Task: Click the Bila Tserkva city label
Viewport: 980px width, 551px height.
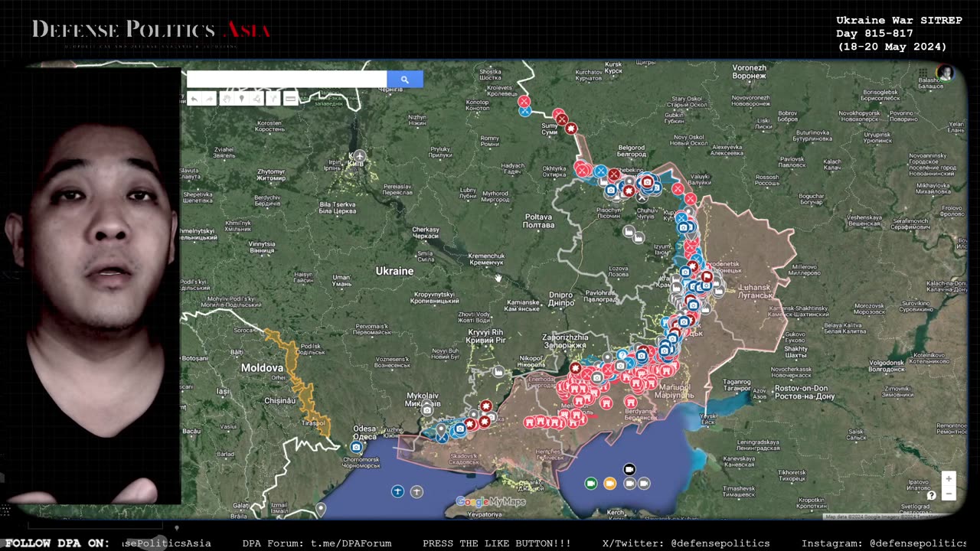Action: [338, 207]
